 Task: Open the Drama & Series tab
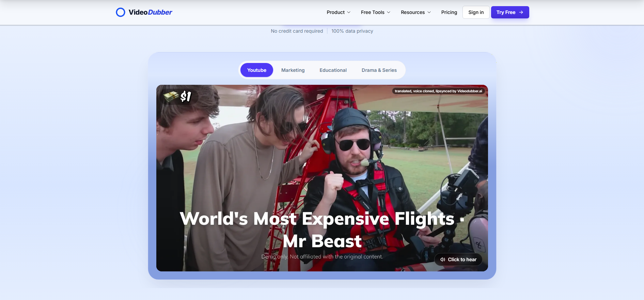[379, 70]
